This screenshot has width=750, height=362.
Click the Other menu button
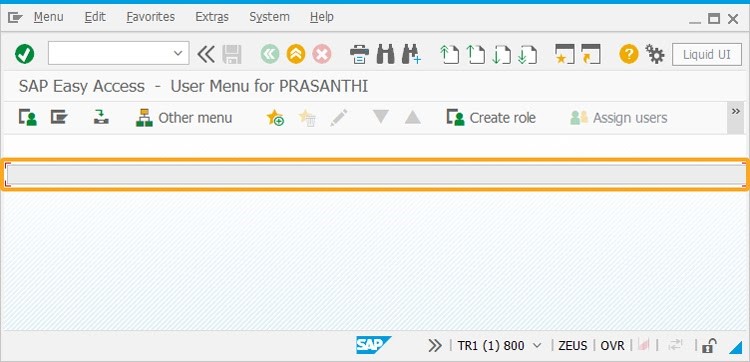184,118
